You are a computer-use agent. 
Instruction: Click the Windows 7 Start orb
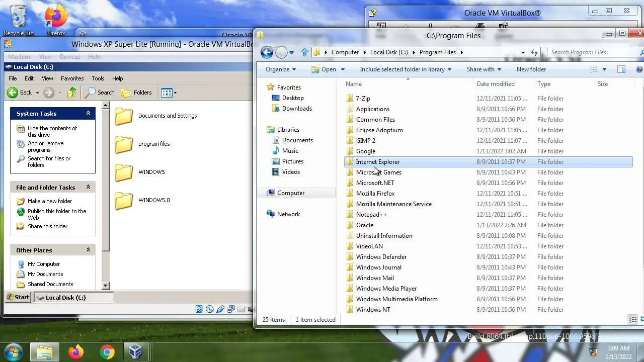[13, 351]
